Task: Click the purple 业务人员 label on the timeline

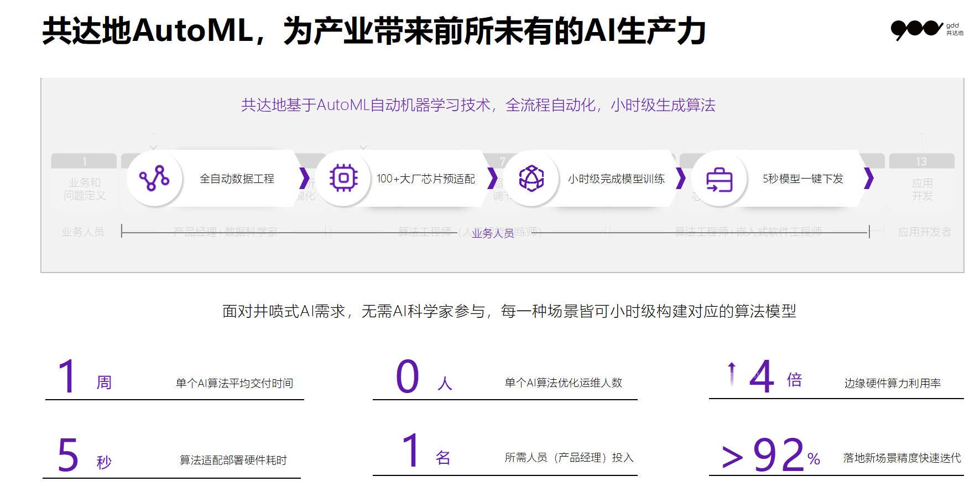Action: point(493,233)
